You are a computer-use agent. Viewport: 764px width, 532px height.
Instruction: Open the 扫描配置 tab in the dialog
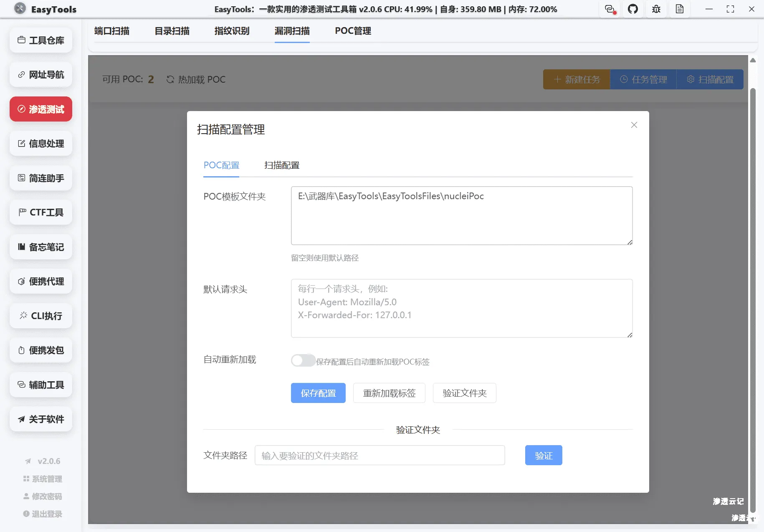[282, 165]
